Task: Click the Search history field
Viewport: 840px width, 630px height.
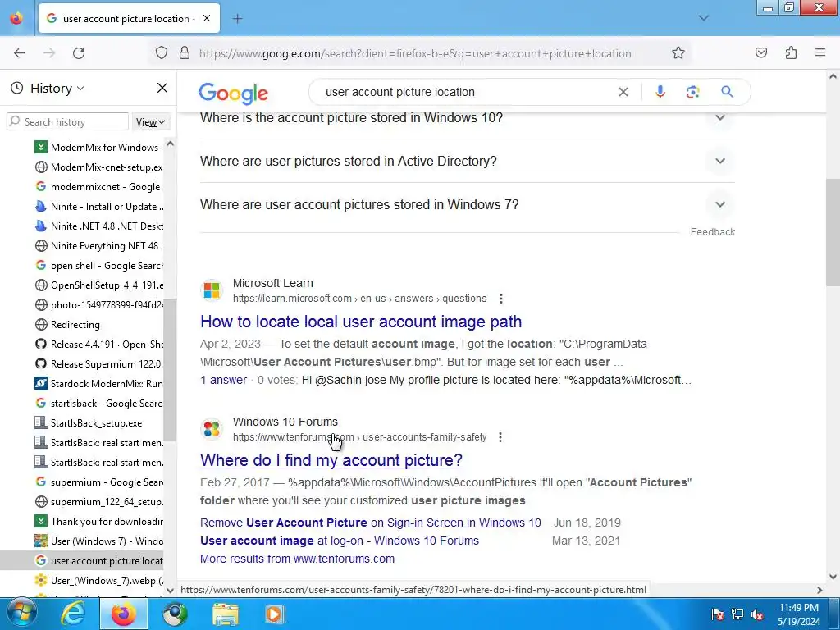Action: (x=67, y=121)
